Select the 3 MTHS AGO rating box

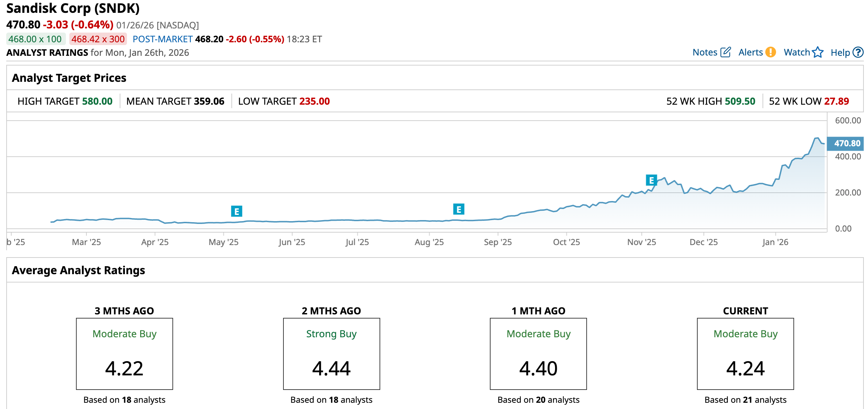click(125, 354)
